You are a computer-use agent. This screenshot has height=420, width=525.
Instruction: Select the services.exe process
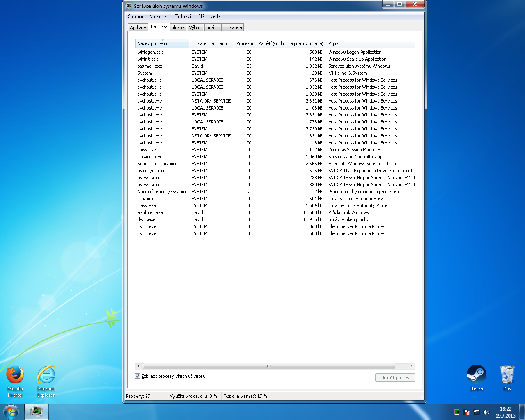275,157
